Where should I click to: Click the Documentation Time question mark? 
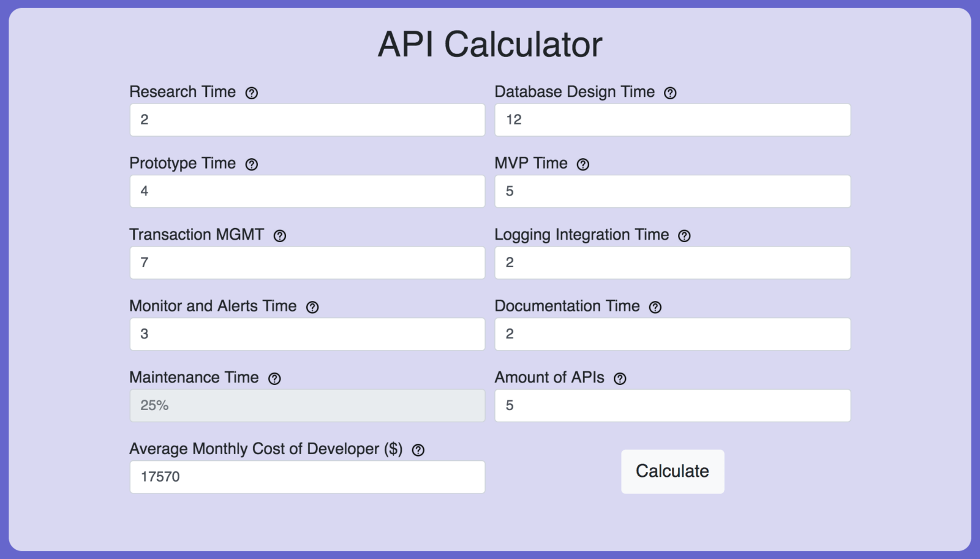[x=655, y=307]
